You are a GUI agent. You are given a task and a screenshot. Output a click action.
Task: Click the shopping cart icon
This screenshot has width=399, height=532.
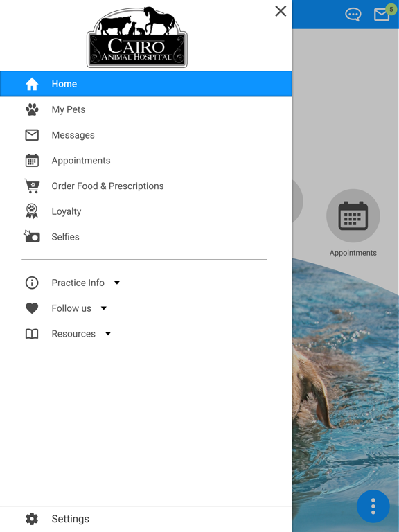tap(32, 186)
